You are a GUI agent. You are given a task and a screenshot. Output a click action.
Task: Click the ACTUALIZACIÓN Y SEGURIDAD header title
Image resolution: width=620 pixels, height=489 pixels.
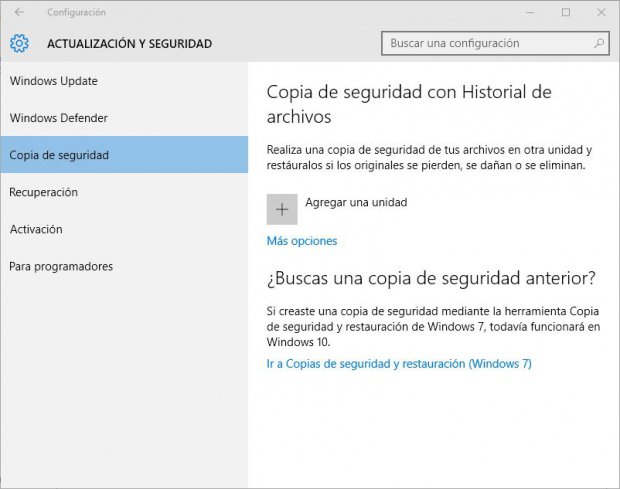pyautogui.click(x=129, y=43)
